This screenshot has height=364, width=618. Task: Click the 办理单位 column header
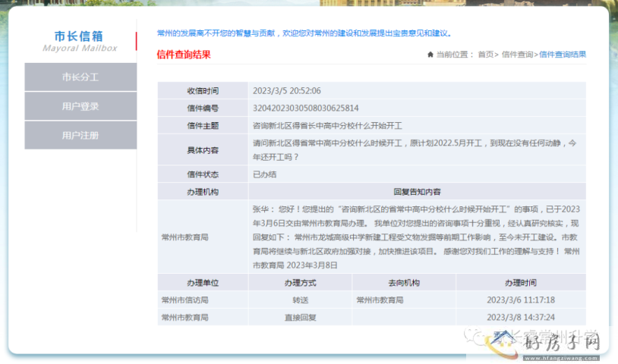203,283
